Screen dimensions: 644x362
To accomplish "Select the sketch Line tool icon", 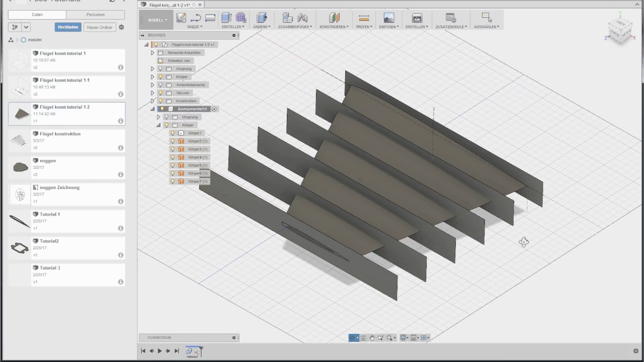I will [x=196, y=18].
